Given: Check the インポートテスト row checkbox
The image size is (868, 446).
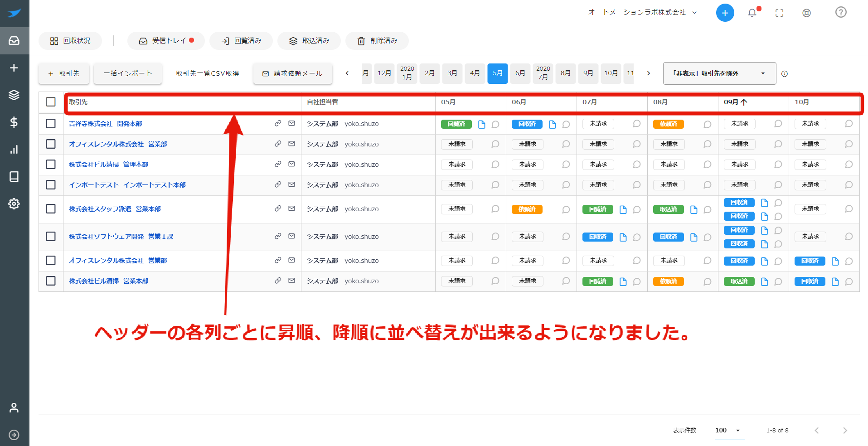Looking at the screenshot, I should (51, 184).
